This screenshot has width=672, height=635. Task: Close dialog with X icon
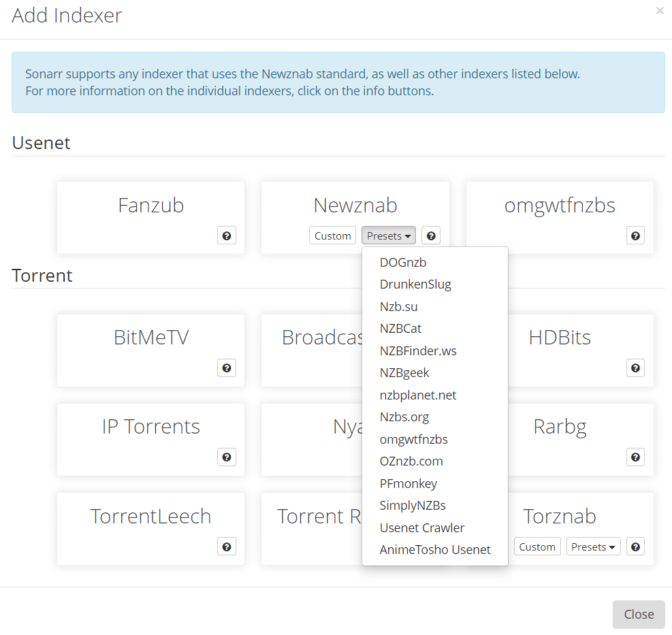pyautogui.click(x=660, y=11)
